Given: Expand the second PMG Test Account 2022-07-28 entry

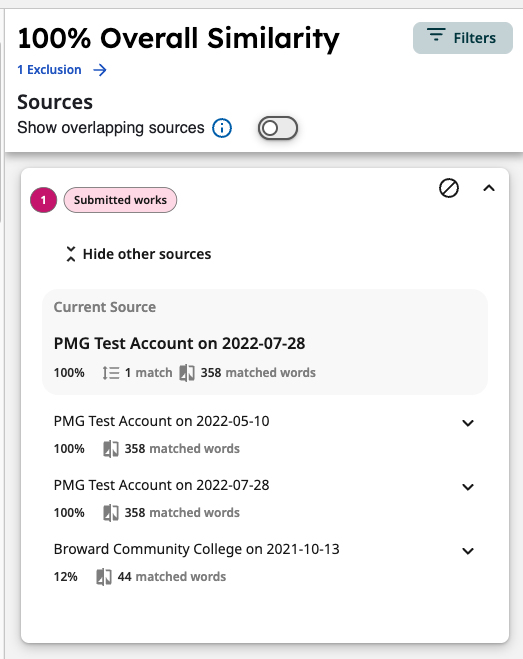Looking at the screenshot, I should click(x=468, y=487).
